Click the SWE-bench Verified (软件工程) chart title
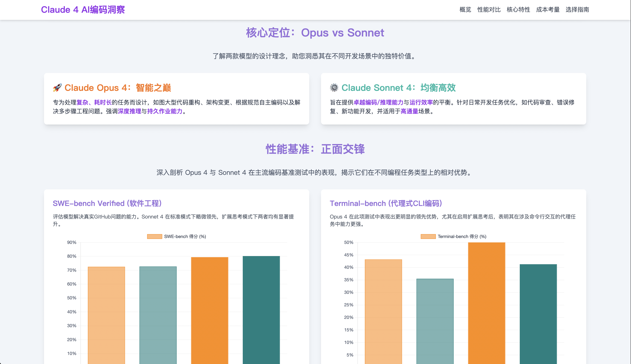Image resolution: width=631 pixels, height=364 pixels. click(x=107, y=203)
